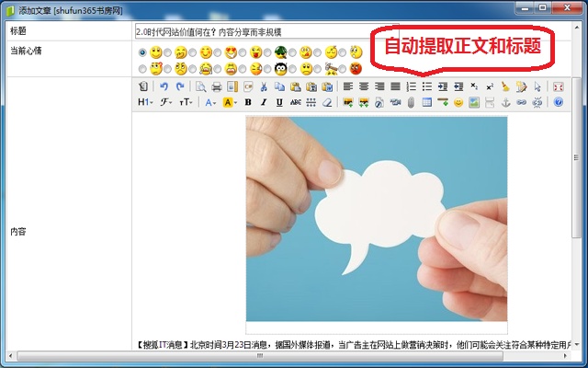Select the red angry face mood radio
Viewport: 588px width, 368px height.
pyautogui.click(x=343, y=68)
